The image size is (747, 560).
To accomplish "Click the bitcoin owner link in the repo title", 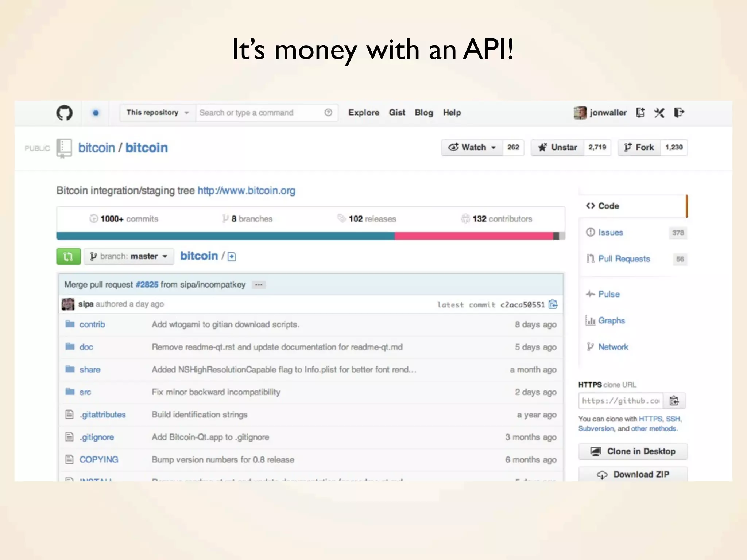I will [97, 148].
